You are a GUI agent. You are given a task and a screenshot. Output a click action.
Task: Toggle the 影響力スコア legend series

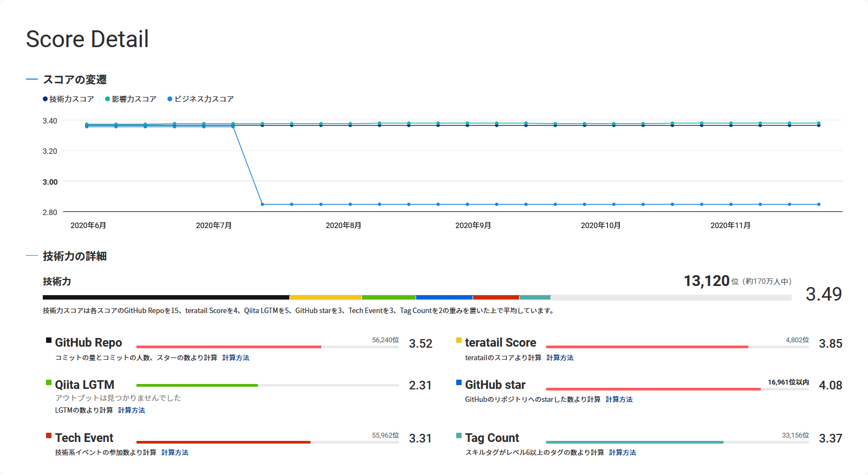[x=131, y=99]
